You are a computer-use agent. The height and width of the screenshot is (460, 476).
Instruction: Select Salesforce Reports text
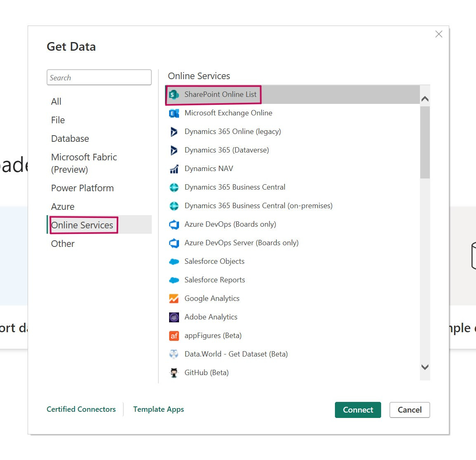click(214, 280)
